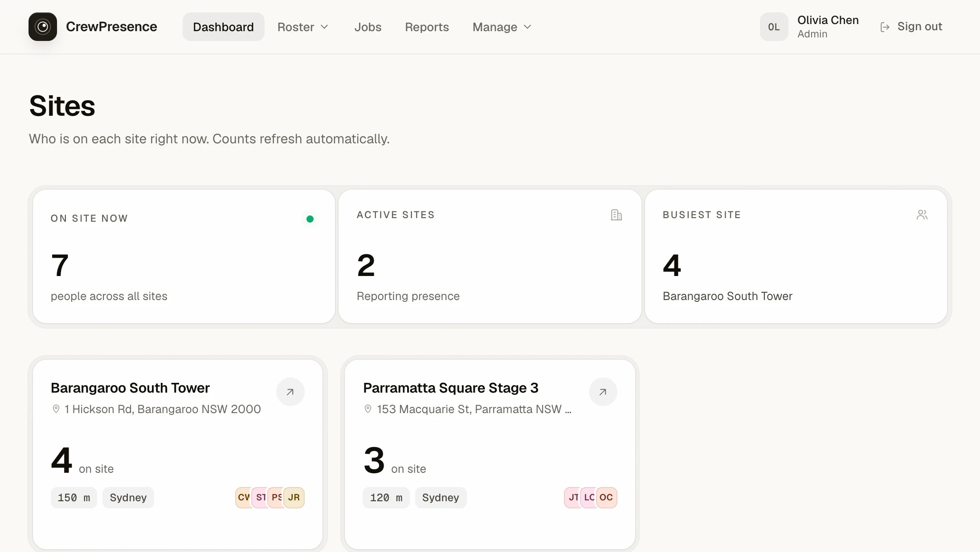Viewport: 980px width, 552px height.
Task: Open Parramatta Square Stage 3 via arrow icon
Action: point(603,392)
